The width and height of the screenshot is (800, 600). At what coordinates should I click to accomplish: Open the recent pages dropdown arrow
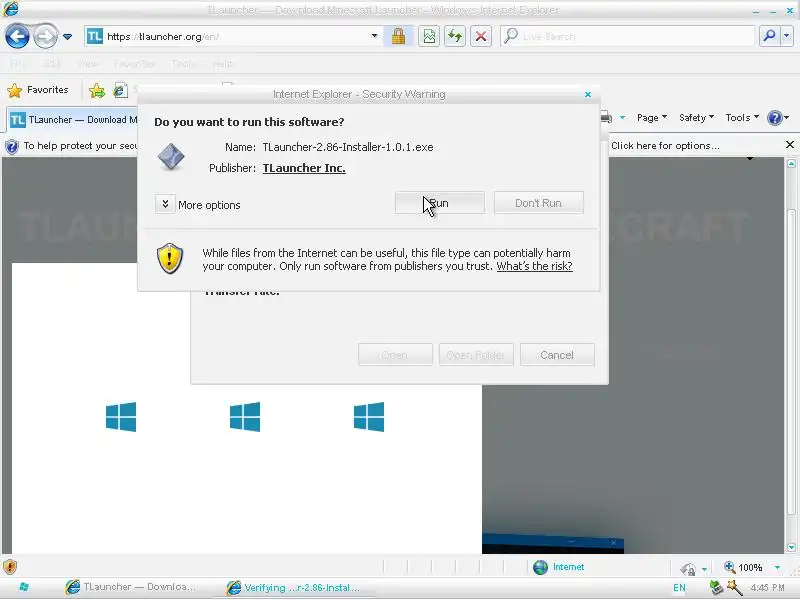tap(67, 37)
